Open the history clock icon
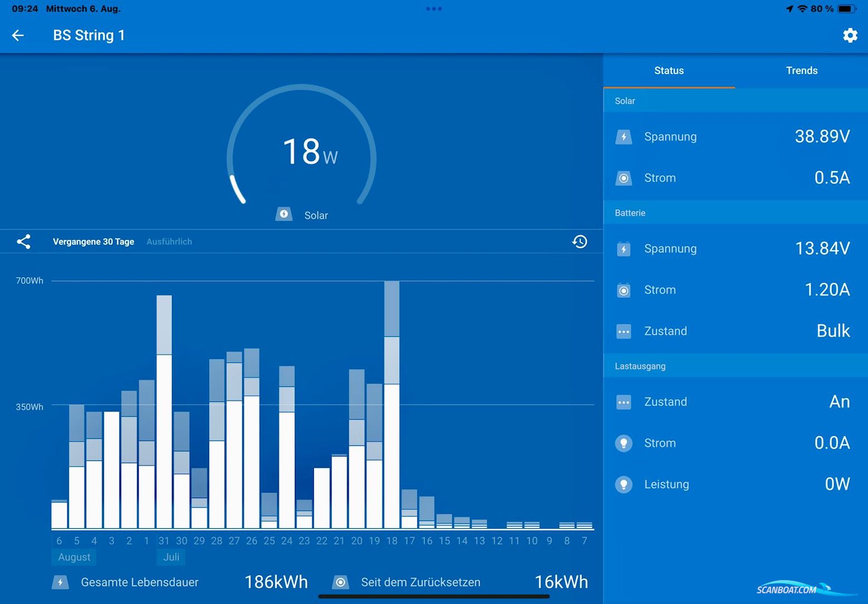 [580, 242]
